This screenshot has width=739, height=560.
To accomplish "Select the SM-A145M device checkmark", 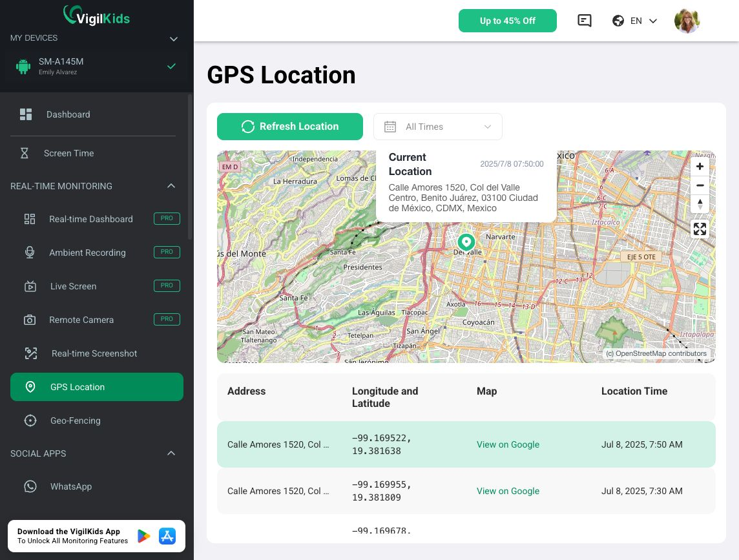I will pos(172,66).
